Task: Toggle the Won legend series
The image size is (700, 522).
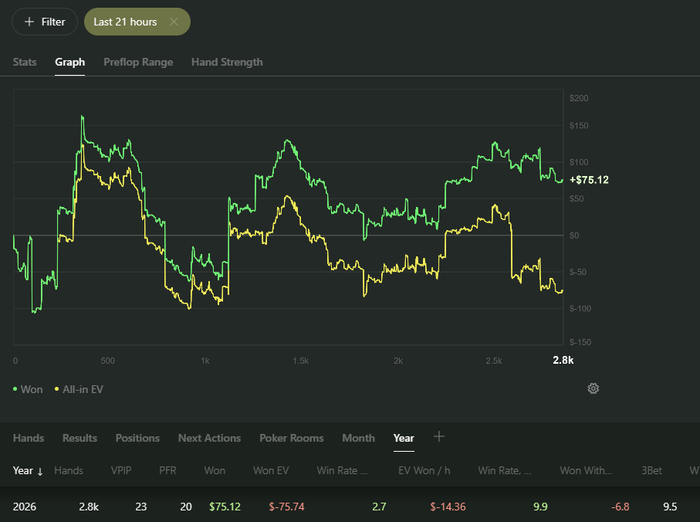Action: click(x=28, y=389)
